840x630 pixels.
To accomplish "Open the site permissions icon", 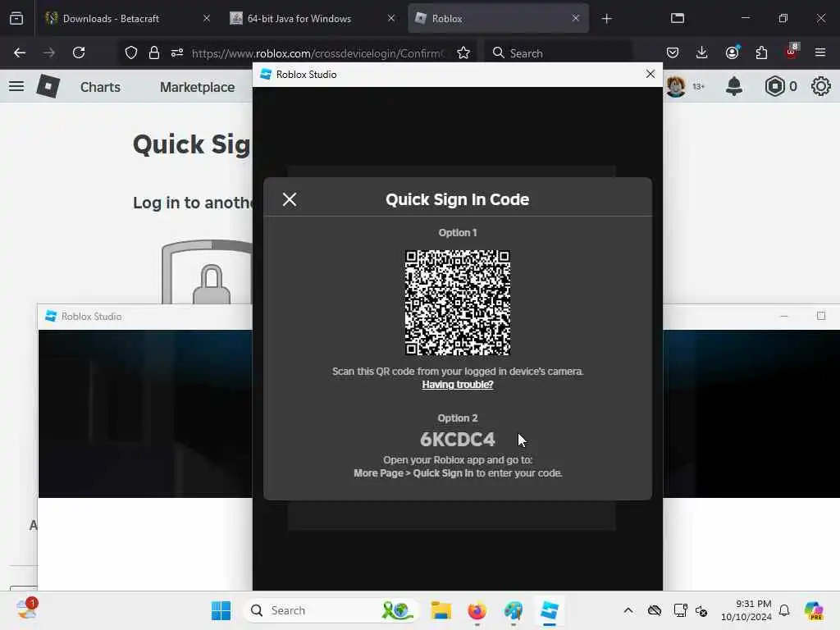I will [x=177, y=52].
